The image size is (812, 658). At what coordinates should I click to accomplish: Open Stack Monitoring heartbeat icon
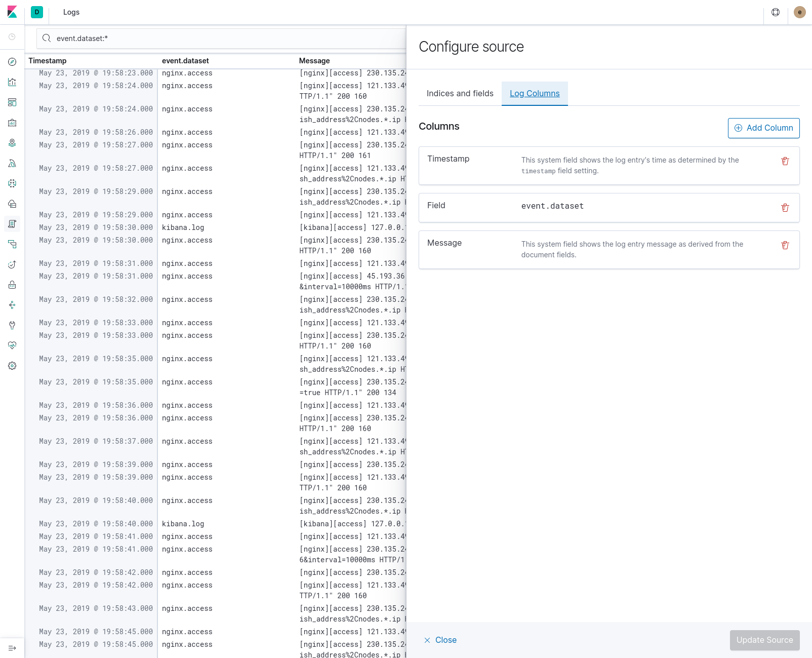click(x=12, y=345)
